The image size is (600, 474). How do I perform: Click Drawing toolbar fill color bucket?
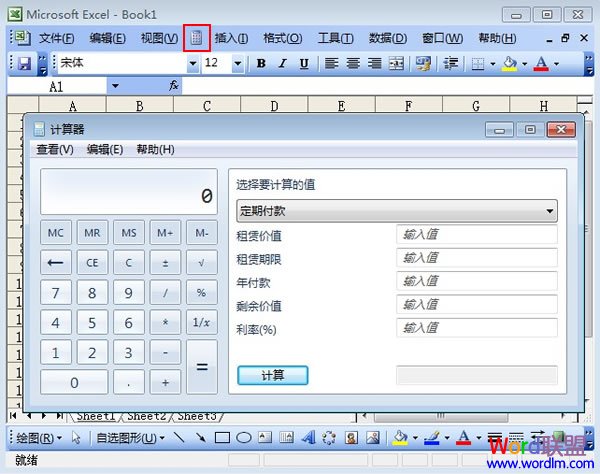[x=400, y=438]
